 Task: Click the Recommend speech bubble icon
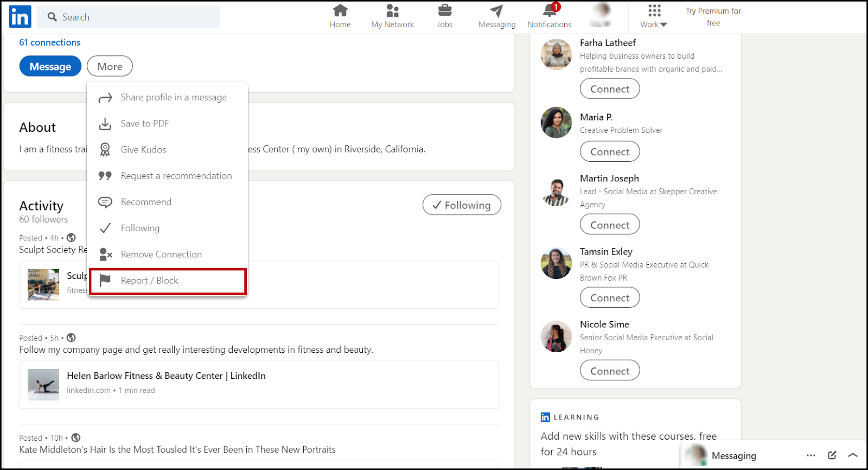pyautogui.click(x=105, y=202)
